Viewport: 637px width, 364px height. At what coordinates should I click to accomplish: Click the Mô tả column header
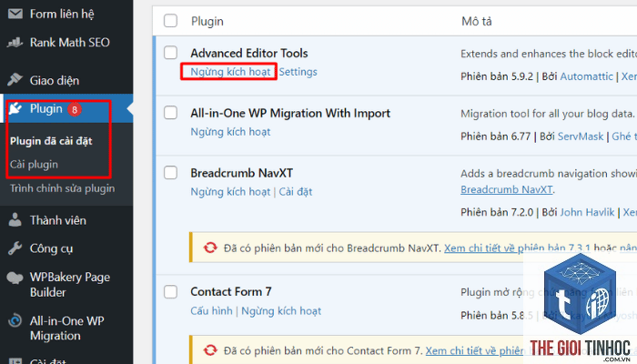click(x=477, y=21)
